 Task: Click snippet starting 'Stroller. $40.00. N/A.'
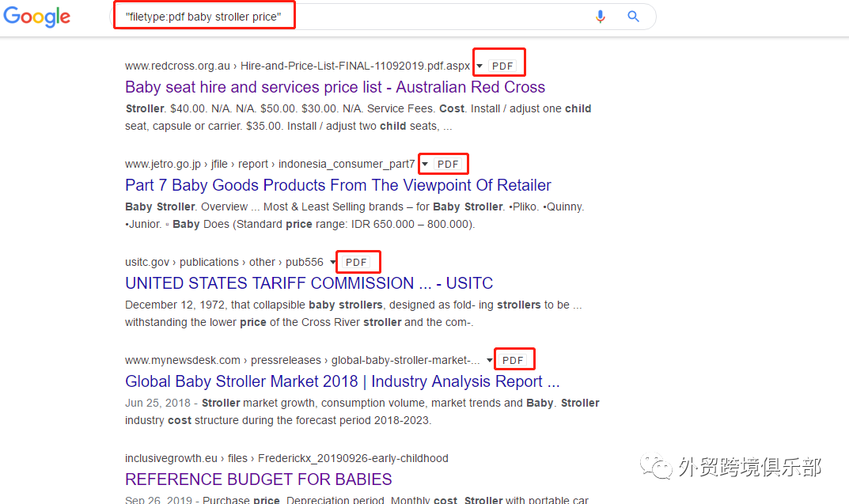pyautogui.click(x=358, y=117)
